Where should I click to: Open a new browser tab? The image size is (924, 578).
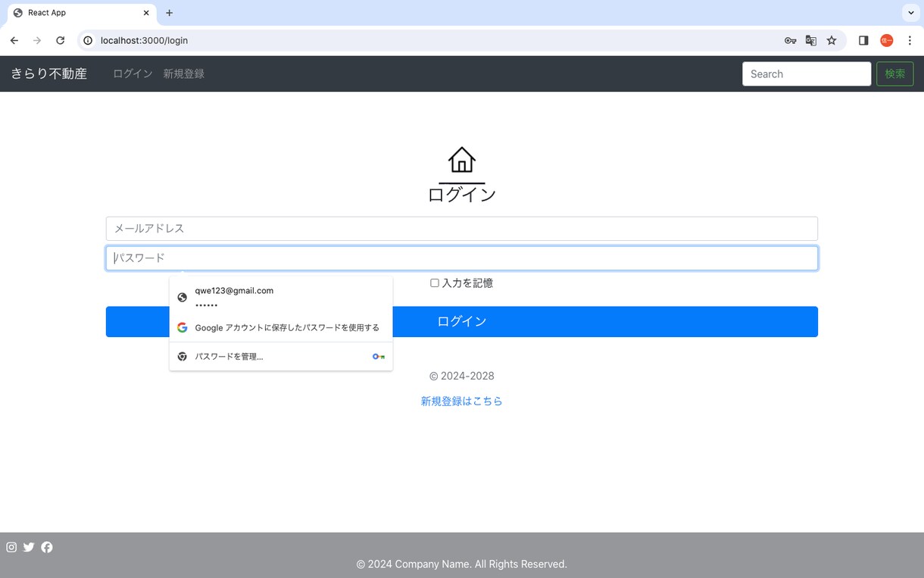point(169,13)
